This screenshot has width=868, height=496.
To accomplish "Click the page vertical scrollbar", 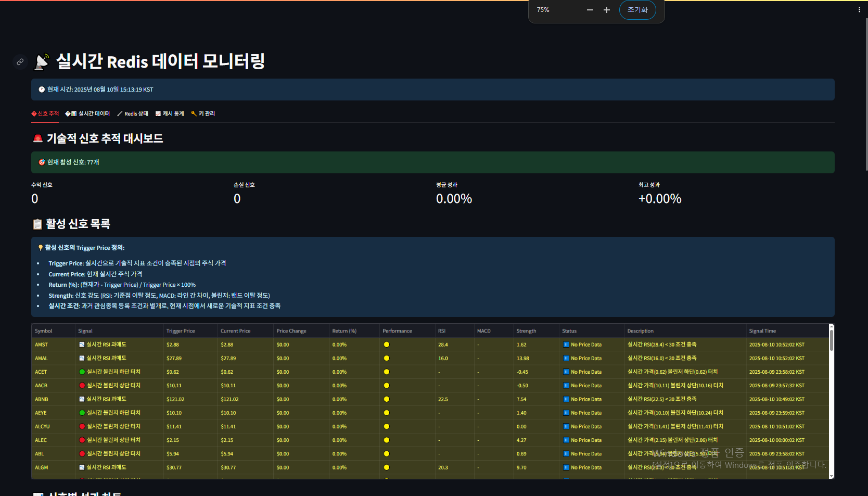I will click(x=866, y=94).
